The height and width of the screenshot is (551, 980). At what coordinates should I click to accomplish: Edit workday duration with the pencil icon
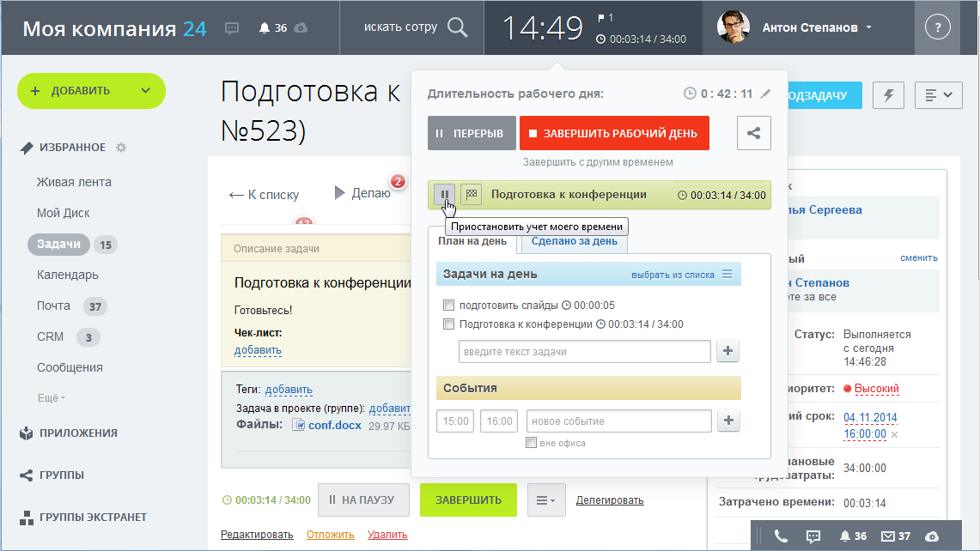(x=765, y=94)
